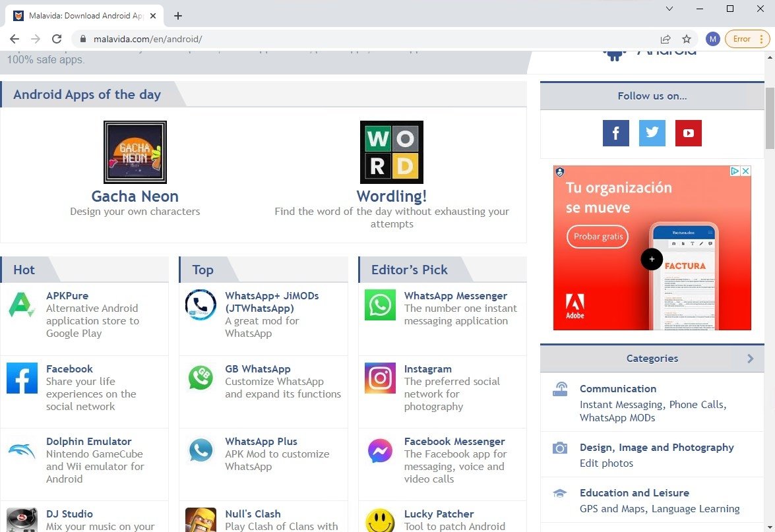The width and height of the screenshot is (775, 532).
Task: Open the Gacha Neon title link
Action: tap(135, 196)
